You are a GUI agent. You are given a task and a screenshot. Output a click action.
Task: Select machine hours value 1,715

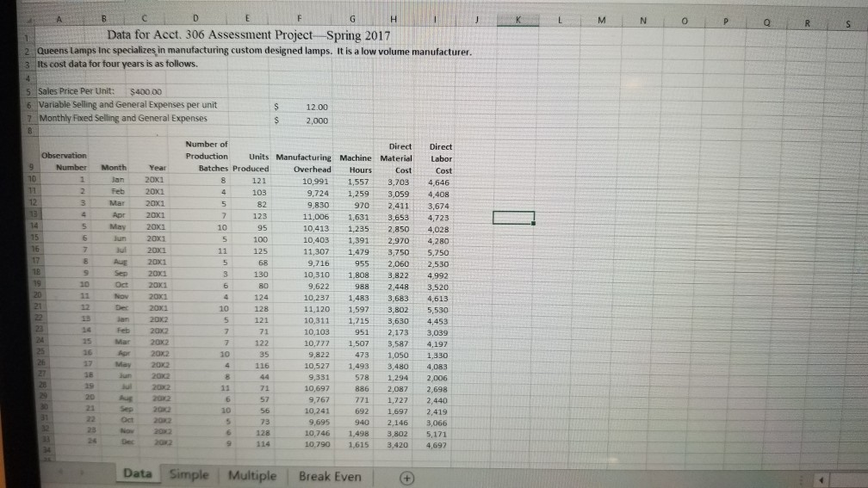(x=358, y=320)
